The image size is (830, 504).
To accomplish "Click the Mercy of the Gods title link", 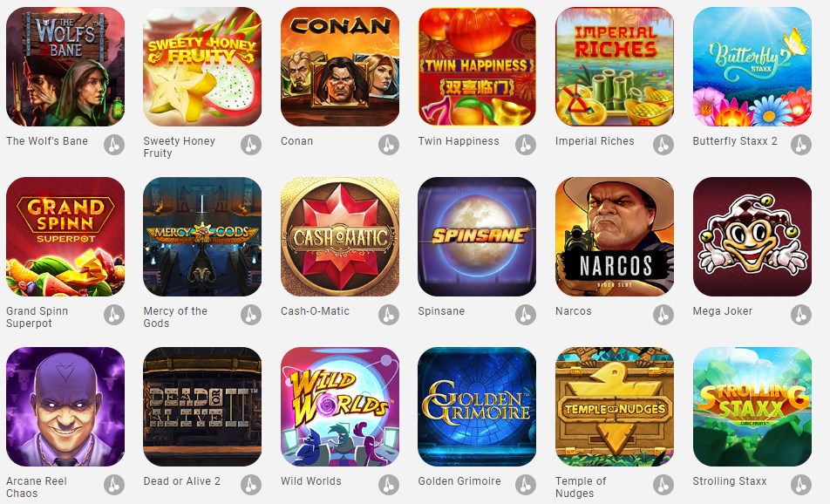I will (x=175, y=317).
